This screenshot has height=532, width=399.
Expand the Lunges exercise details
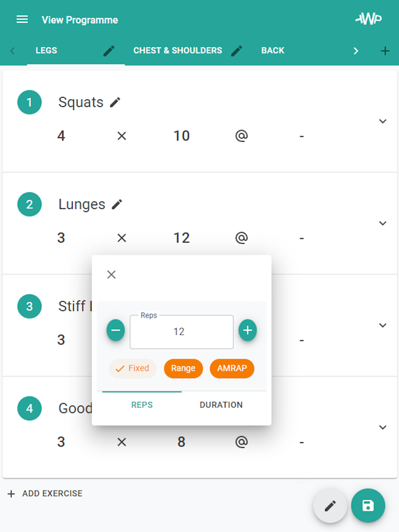point(382,223)
